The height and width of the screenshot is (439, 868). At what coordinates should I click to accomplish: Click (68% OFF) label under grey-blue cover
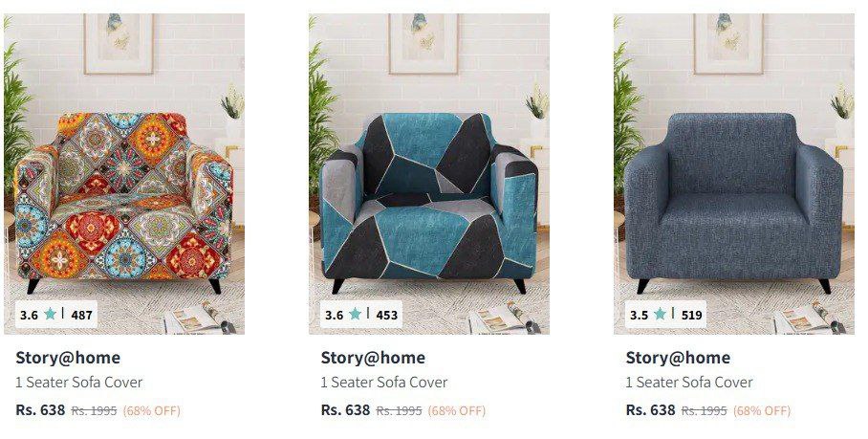click(x=762, y=410)
